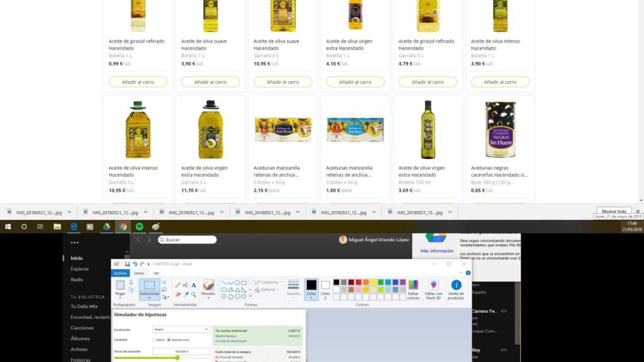Viewport: 644px width, 362px height.
Task: Open the Editar colores palette icon
Action: (413, 288)
